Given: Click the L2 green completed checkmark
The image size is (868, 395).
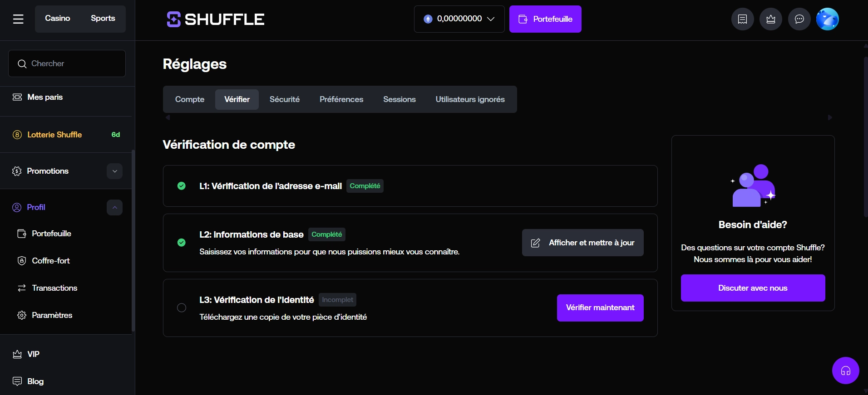Looking at the screenshot, I should click(182, 243).
